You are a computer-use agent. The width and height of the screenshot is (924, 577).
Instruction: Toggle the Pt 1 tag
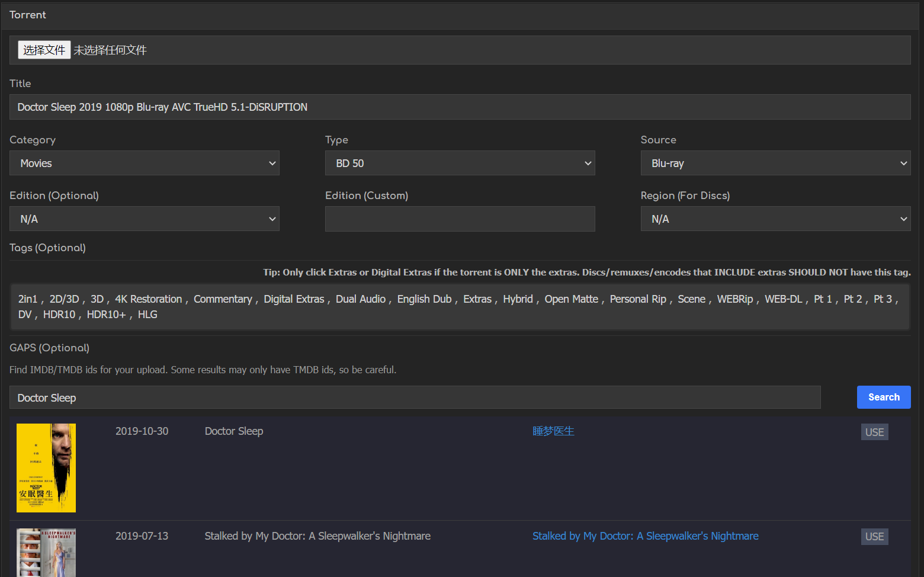[823, 299]
